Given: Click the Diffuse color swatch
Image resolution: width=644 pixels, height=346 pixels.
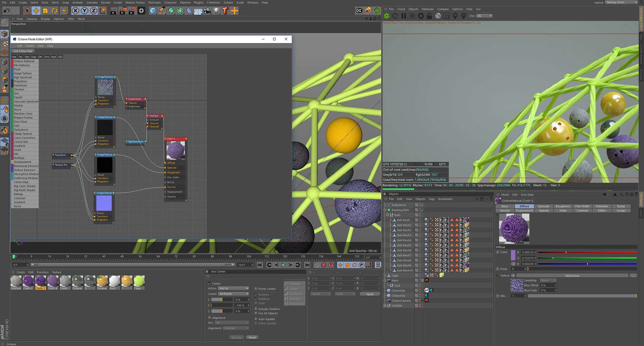Looking at the screenshot, I should coord(513,255).
